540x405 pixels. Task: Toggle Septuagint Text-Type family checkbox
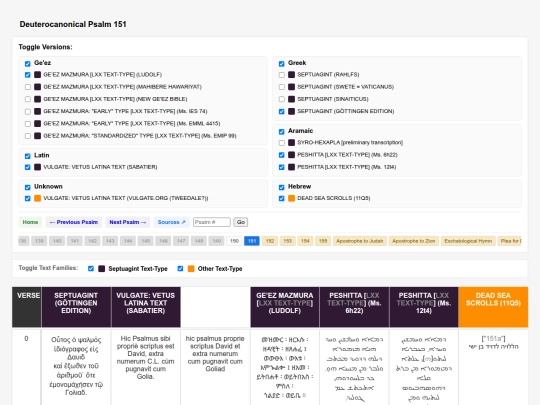coord(91,269)
